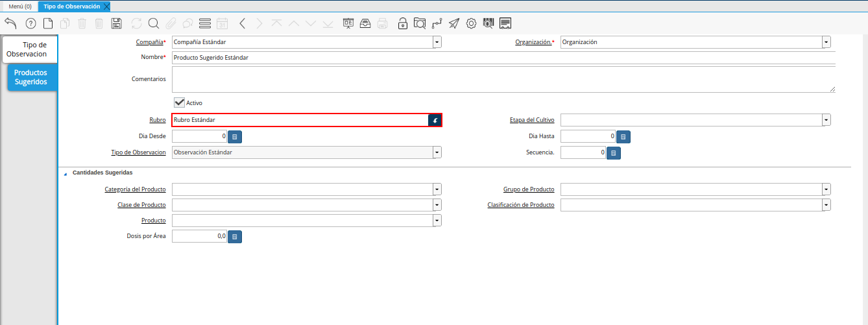Click the Refresh circular arrows icon
The height and width of the screenshot is (325, 868).
click(136, 23)
